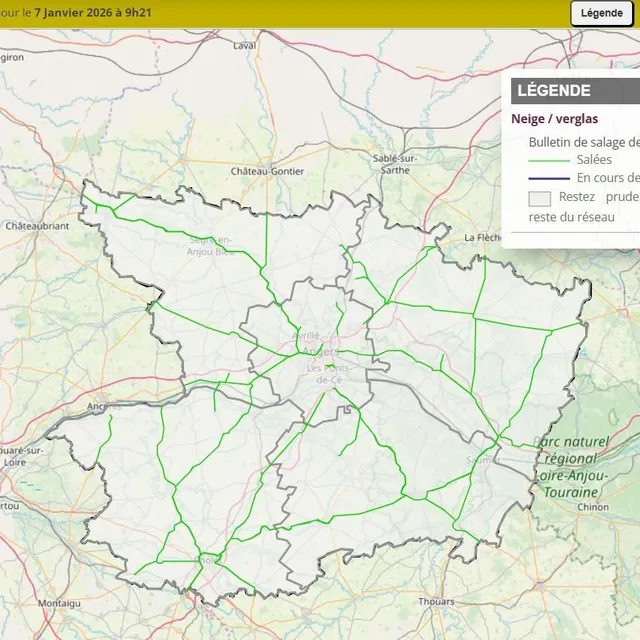Click the Thouars town label

(x=436, y=602)
